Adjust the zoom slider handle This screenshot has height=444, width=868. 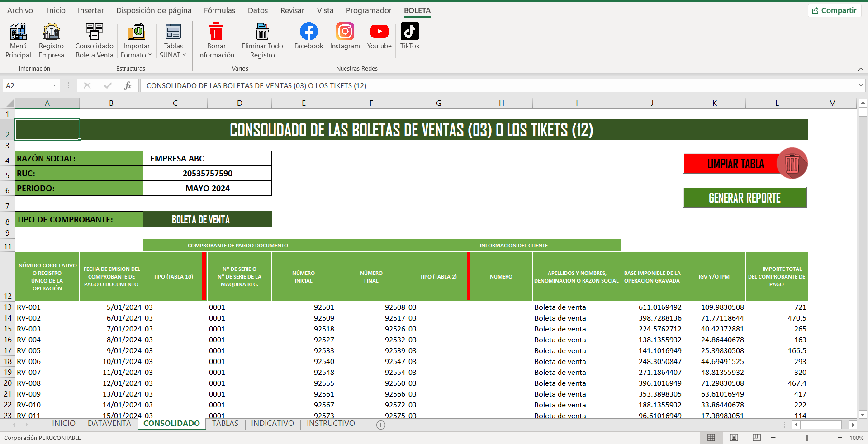point(806,438)
